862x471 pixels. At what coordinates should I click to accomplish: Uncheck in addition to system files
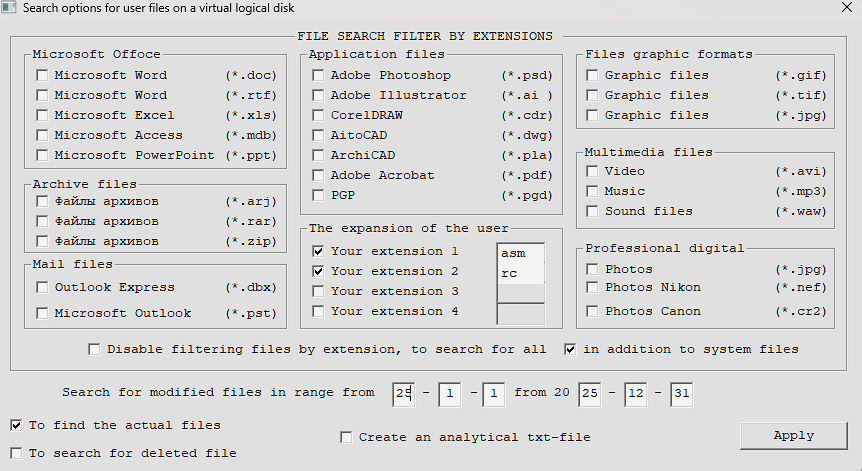[x=570, y=349]
